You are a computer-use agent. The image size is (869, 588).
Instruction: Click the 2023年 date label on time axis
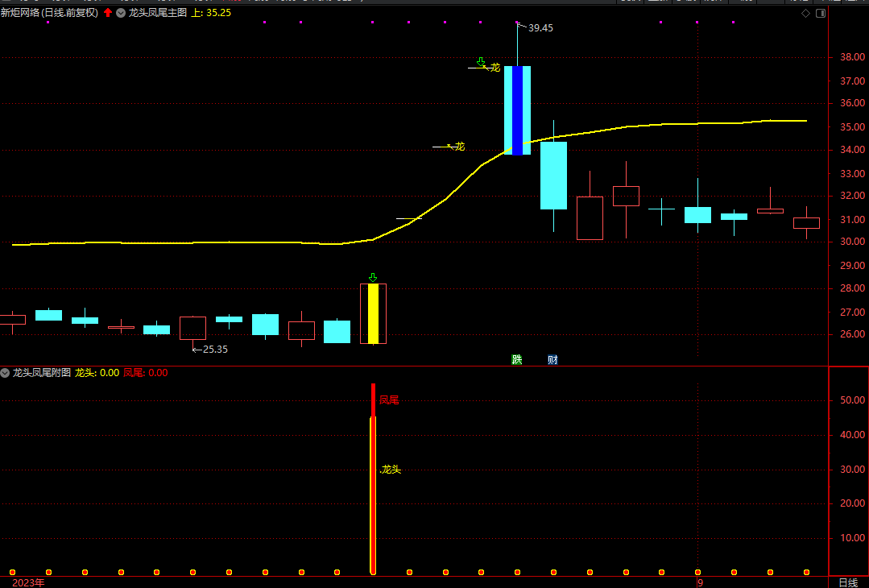coord(28,582)
